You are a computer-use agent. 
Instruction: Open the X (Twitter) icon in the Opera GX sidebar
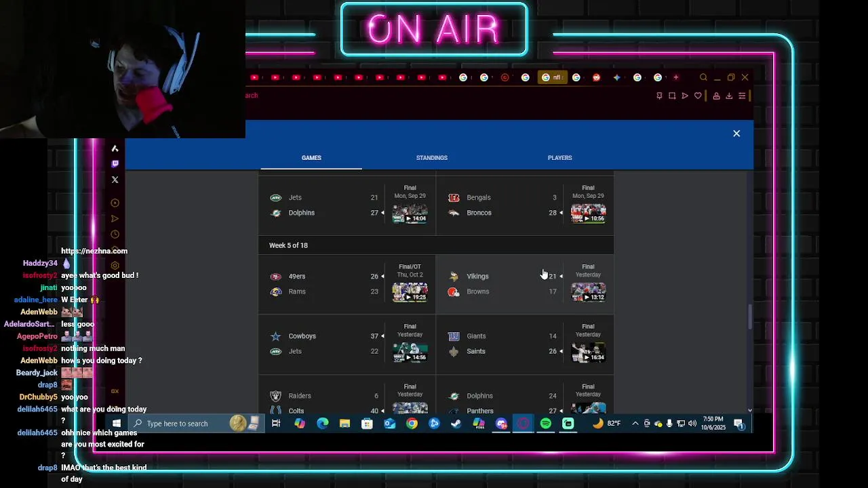pos(115,180)
